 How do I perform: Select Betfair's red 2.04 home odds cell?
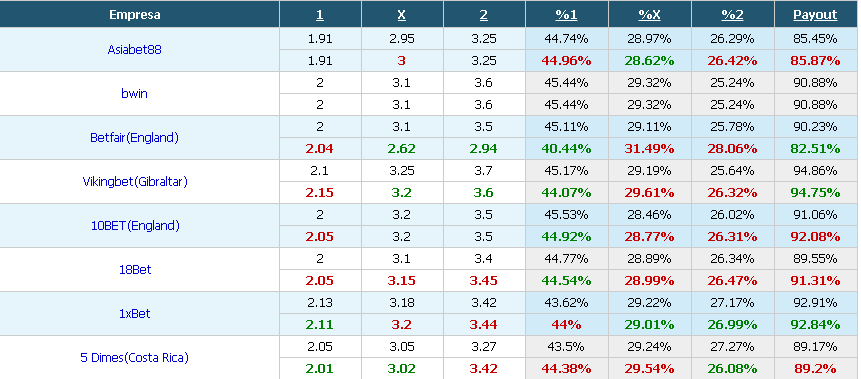click(x=320, y=149)
